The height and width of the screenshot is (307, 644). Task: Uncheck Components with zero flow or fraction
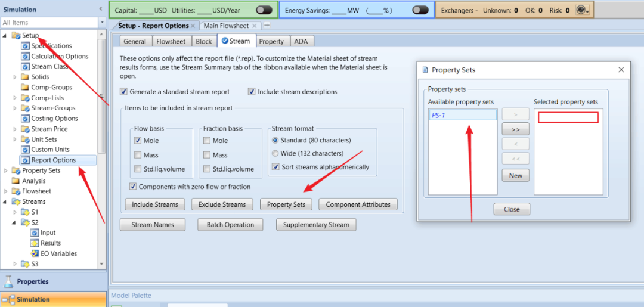click(133, 187)
